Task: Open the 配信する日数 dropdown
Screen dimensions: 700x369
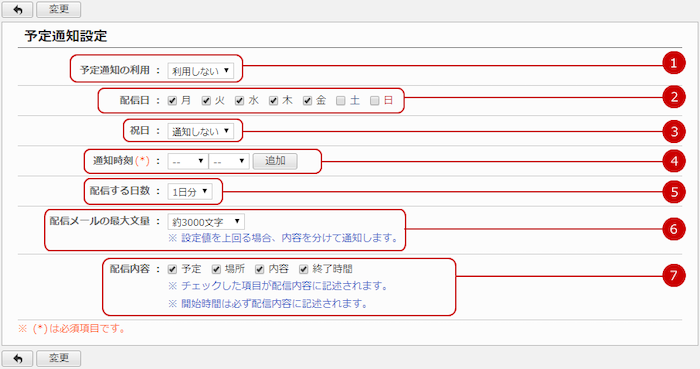Action: coord(190,192)
